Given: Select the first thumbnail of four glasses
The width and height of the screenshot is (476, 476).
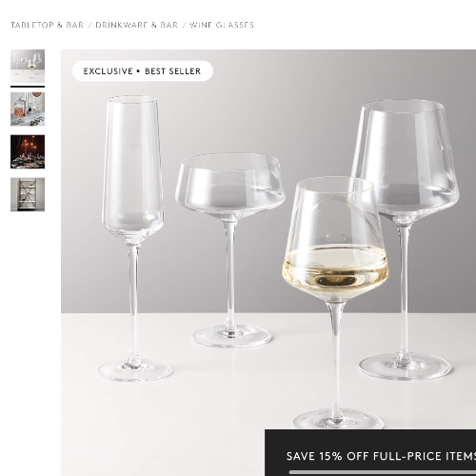Looking at the screenshot, I should [x=28, y=67].
